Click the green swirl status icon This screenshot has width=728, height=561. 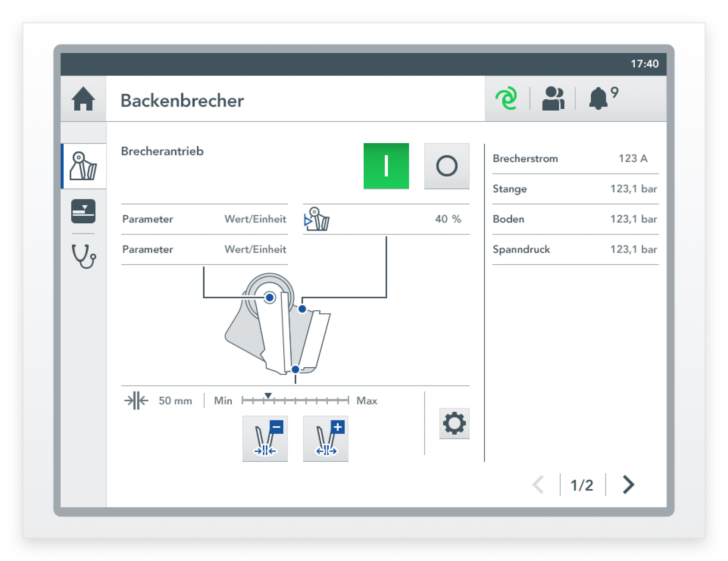pos(507,98)
